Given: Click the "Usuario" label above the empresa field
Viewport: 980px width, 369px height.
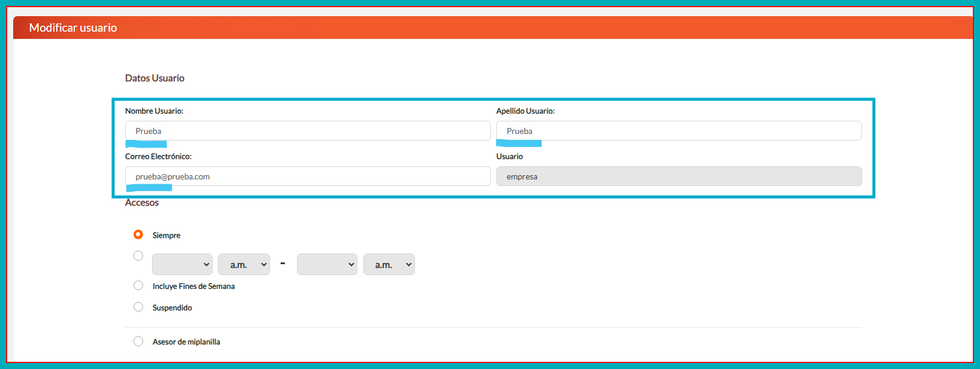Looking at the screenshot, I should pyautogui.click(x=509, y=157).
